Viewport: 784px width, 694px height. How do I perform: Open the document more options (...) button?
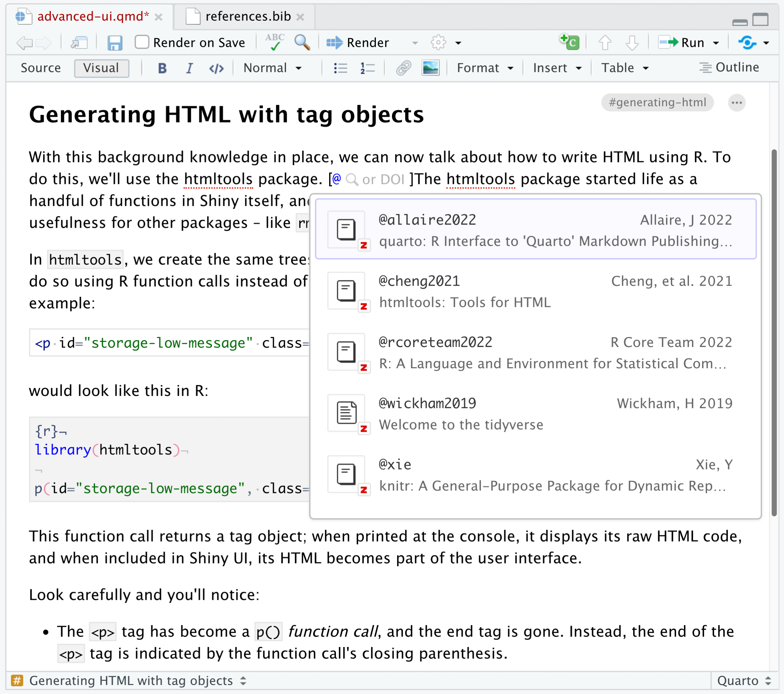pos(736,102)
